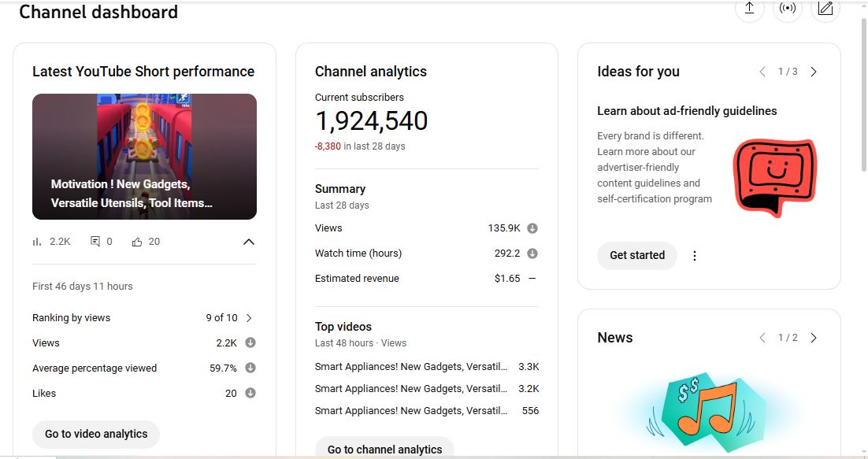Click the go live broadcast icon
The width and height of the screenshot is (868, 459).
point(787,9)
